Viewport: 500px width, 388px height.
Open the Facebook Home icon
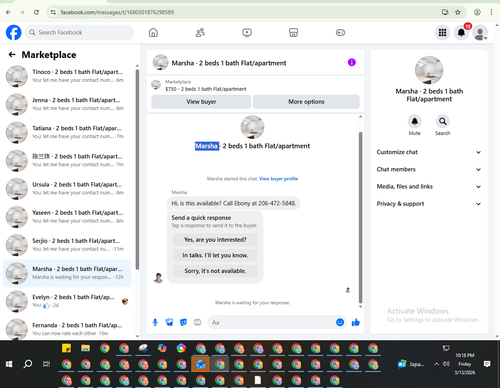click(153, 33)
